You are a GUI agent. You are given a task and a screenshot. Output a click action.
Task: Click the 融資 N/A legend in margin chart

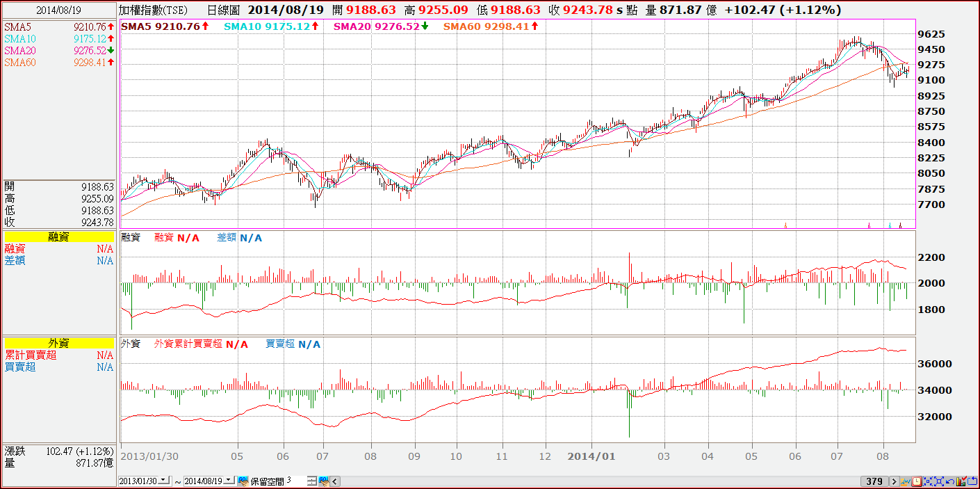[x=177, y=238]
